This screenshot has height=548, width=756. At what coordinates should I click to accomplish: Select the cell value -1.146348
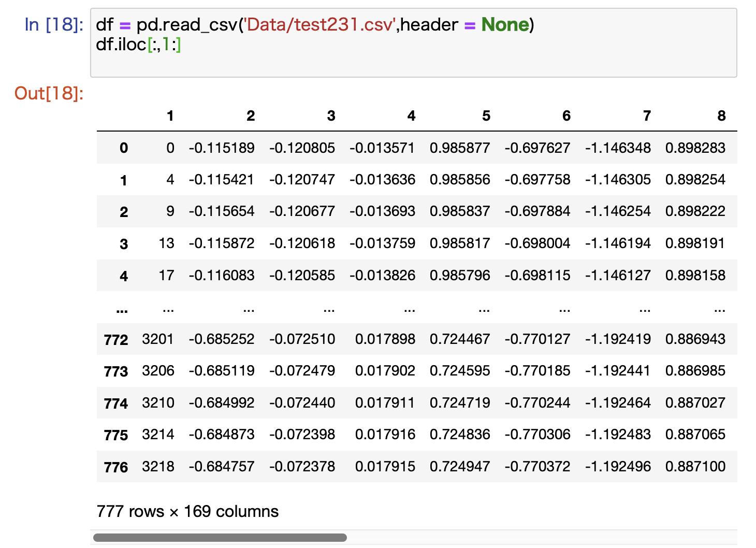[618, 148]
